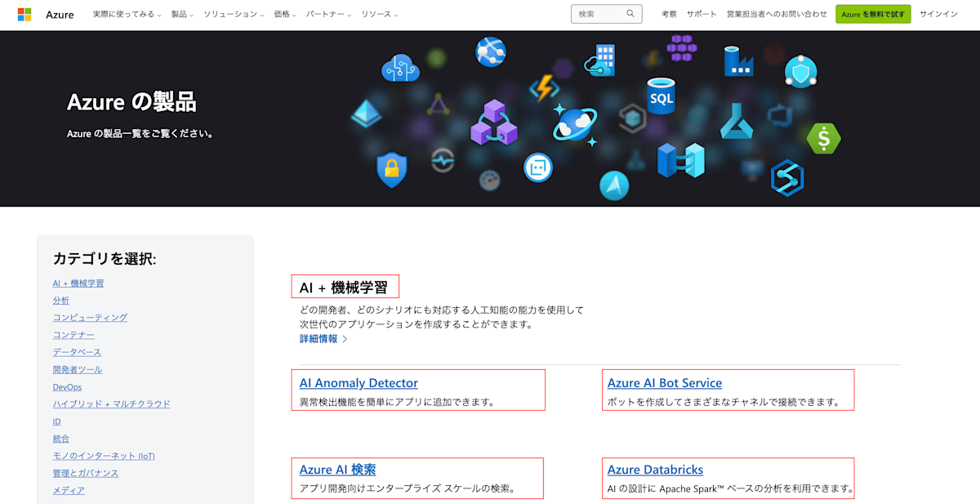Open the サポート menu
980x504 pixels.
(x=701, y=14)
